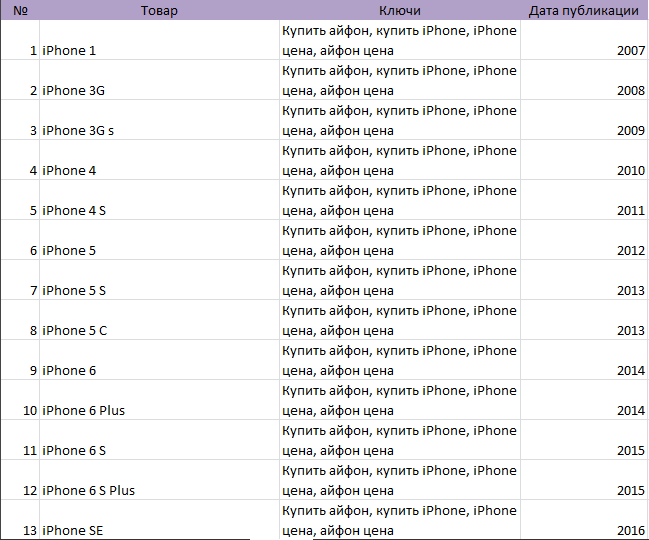Select the date cell '2007'

pyautogui.click(x=584, y=40)
